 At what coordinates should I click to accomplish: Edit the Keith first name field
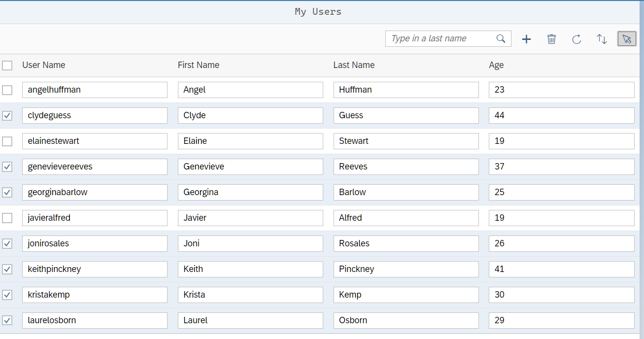pyautogui.click(x=250, y=269)
